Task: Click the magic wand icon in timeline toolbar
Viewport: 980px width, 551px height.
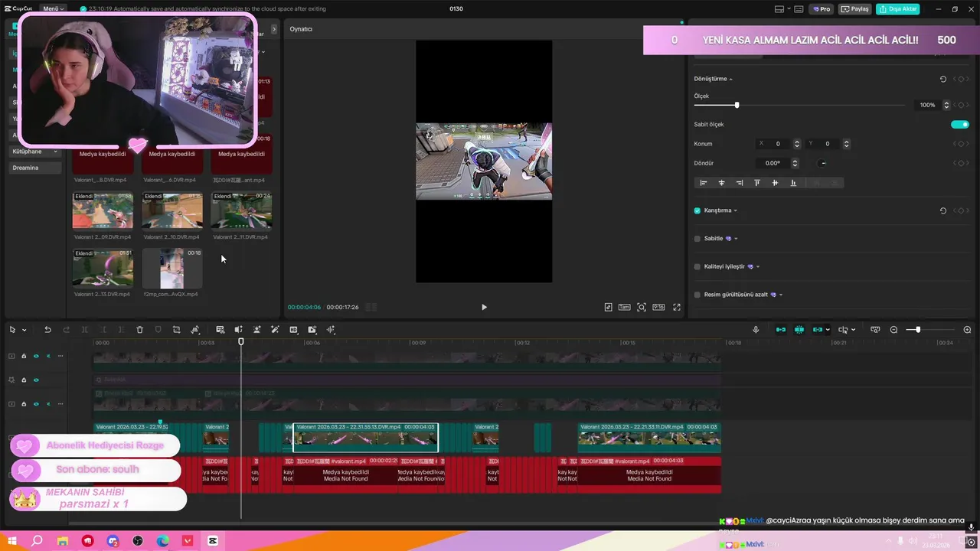Action: tap(275, 330)
